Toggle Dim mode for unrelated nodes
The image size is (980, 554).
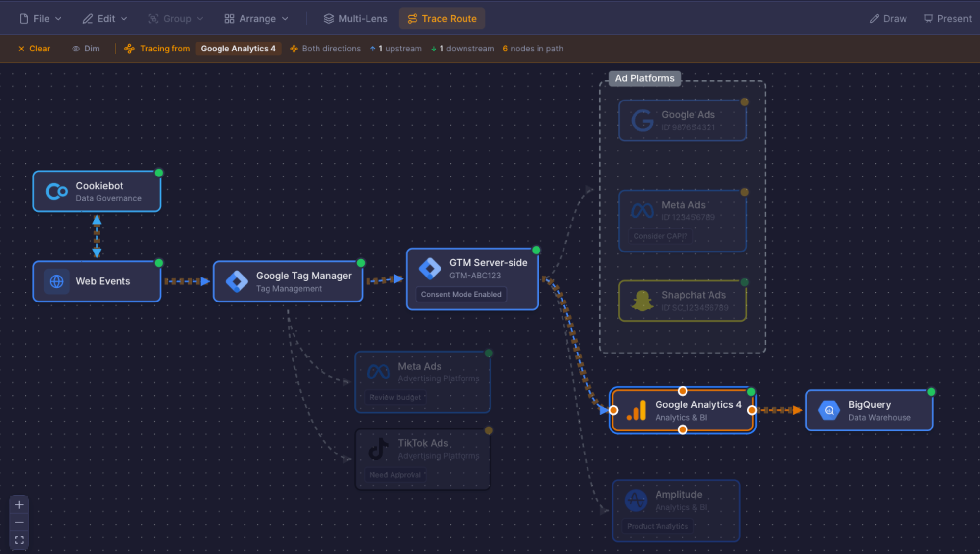86,49
